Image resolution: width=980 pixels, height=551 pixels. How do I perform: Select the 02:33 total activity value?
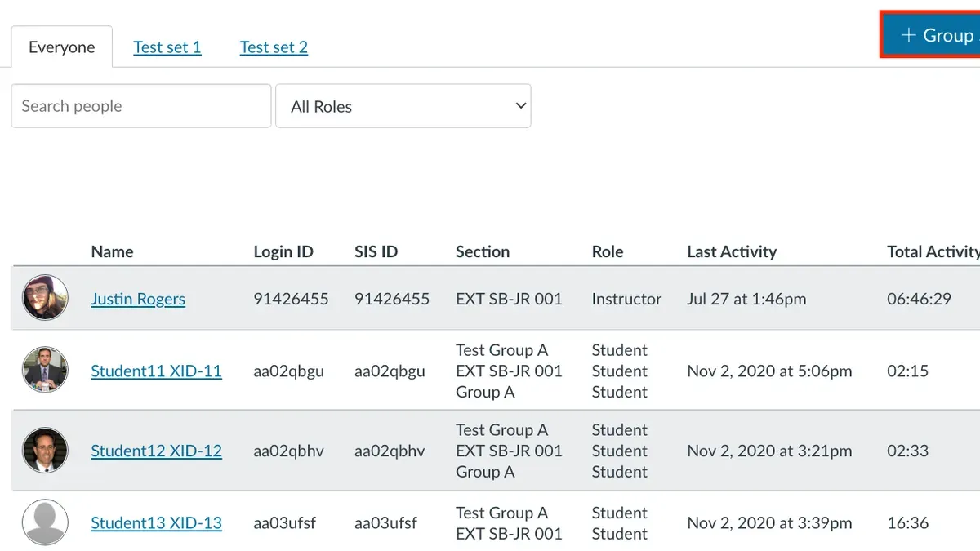(907, 451)
